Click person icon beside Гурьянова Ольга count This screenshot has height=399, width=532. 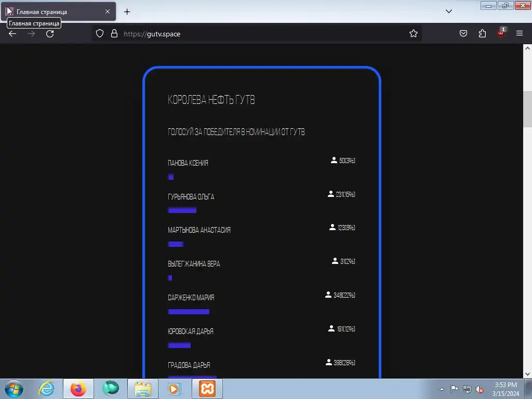[x=330, y=194]
